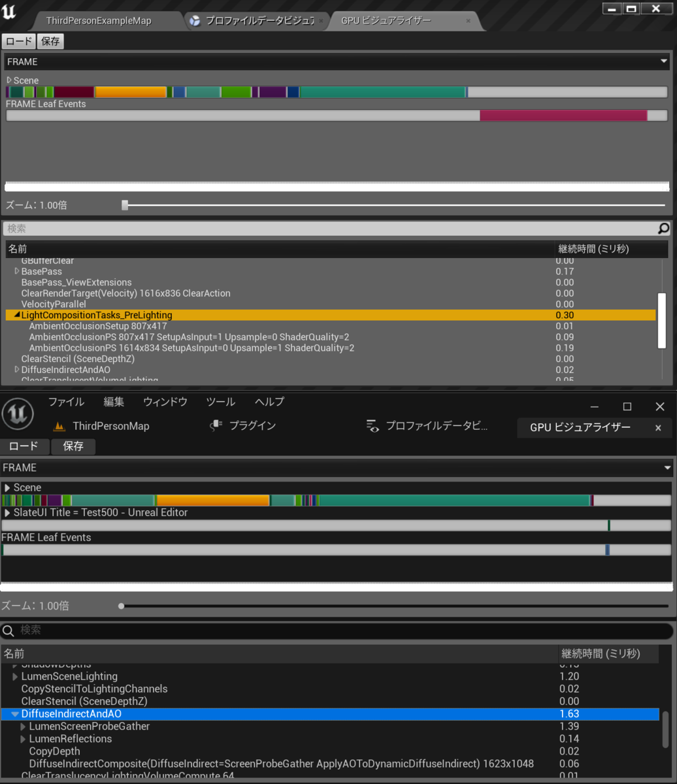Viewport: 677px width, 784px height.
Task: Click the icon on the upper プロファイルデータビジュア tab
Action: point(195,21)
